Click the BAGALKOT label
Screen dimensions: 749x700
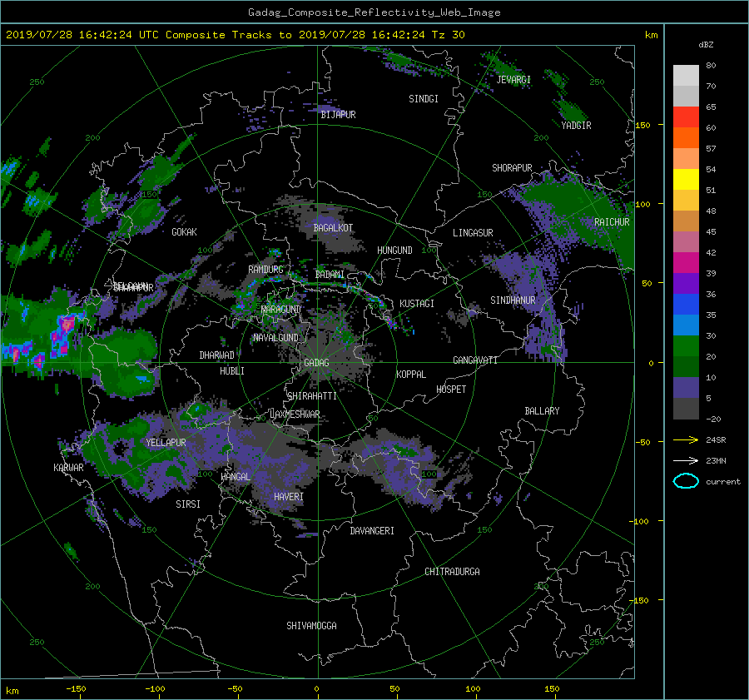point(333,228)
